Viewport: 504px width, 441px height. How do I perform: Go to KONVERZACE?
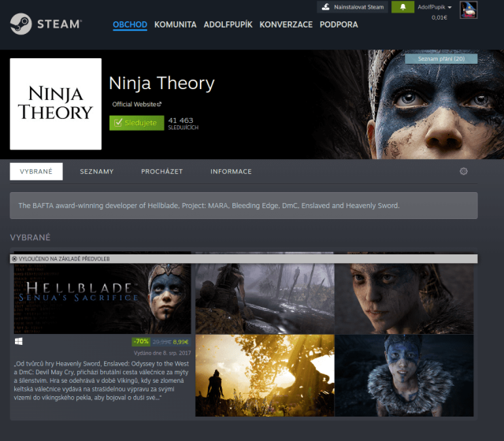[286, 24]
